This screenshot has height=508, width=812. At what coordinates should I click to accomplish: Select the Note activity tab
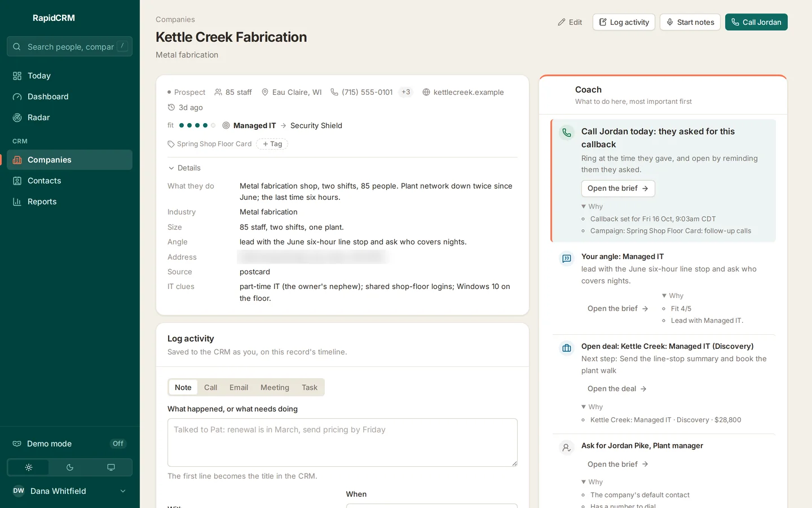coord(183,387)
